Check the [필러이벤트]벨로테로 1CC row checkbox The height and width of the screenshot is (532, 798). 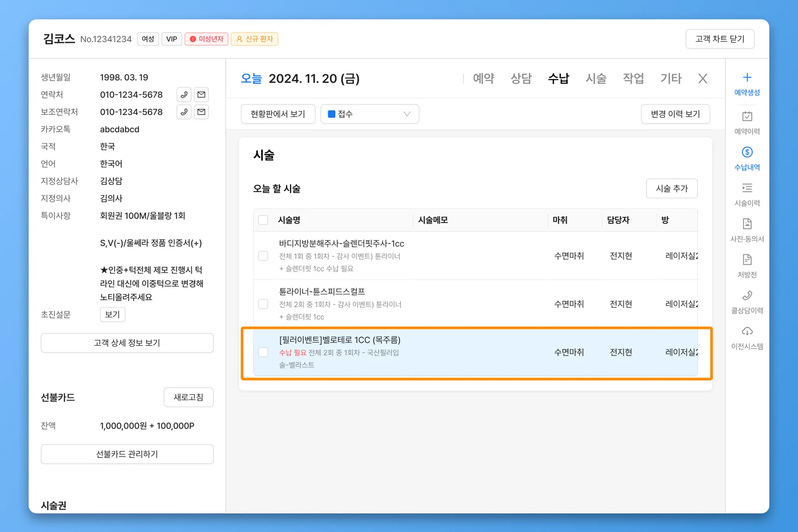tap(263, 352)
